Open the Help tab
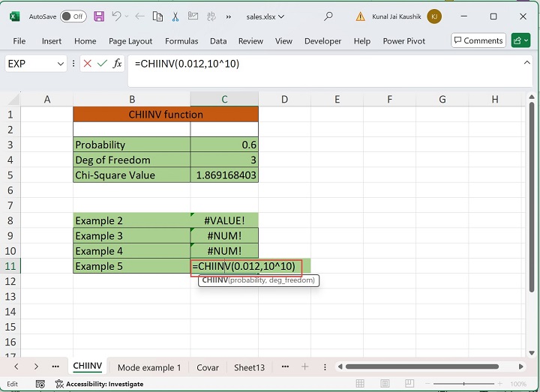This screenshot has height=392, width=540. tap(362, 41)
